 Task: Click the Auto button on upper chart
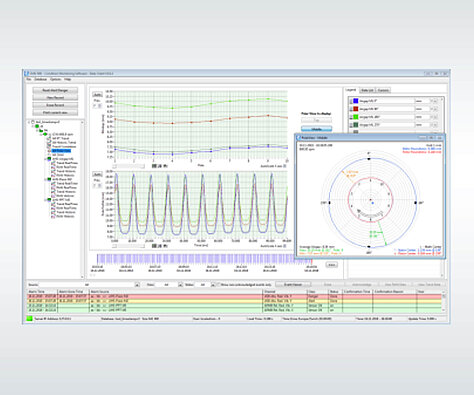97,95
